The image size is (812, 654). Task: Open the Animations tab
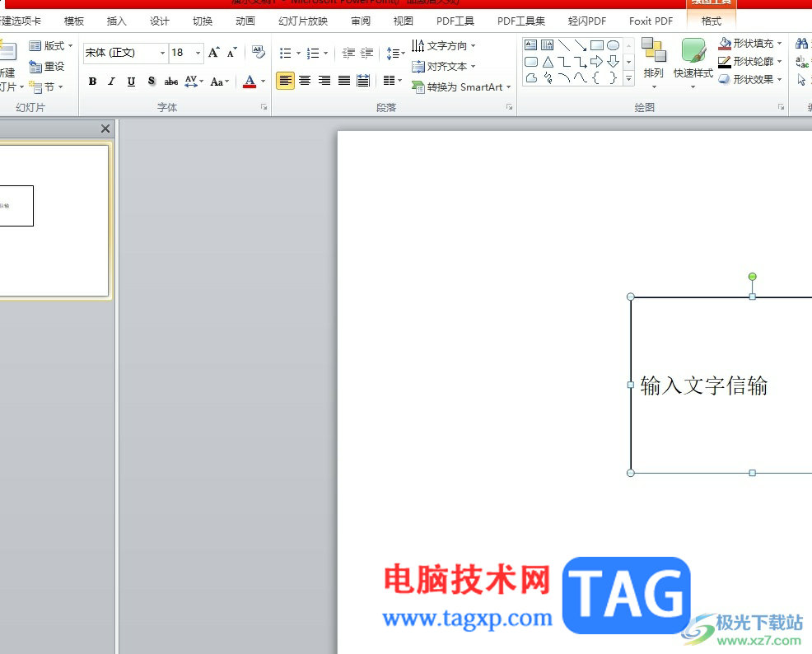(245, 21)
